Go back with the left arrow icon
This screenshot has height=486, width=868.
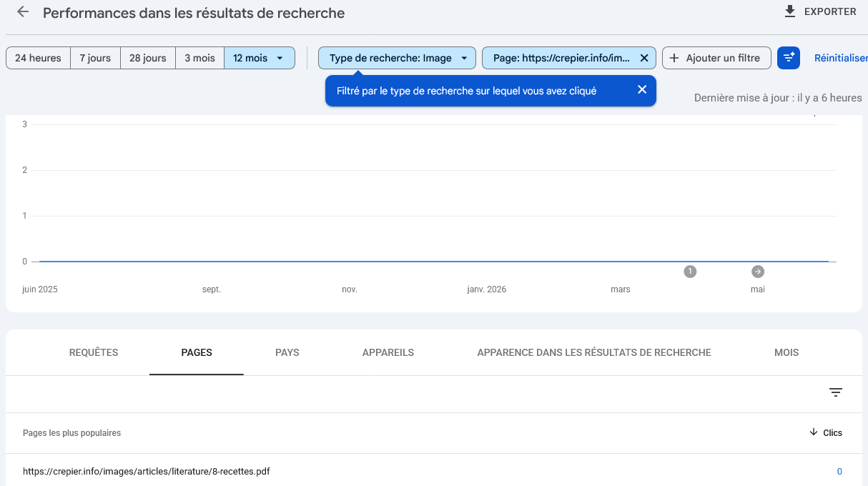click(x=23, y=12)
